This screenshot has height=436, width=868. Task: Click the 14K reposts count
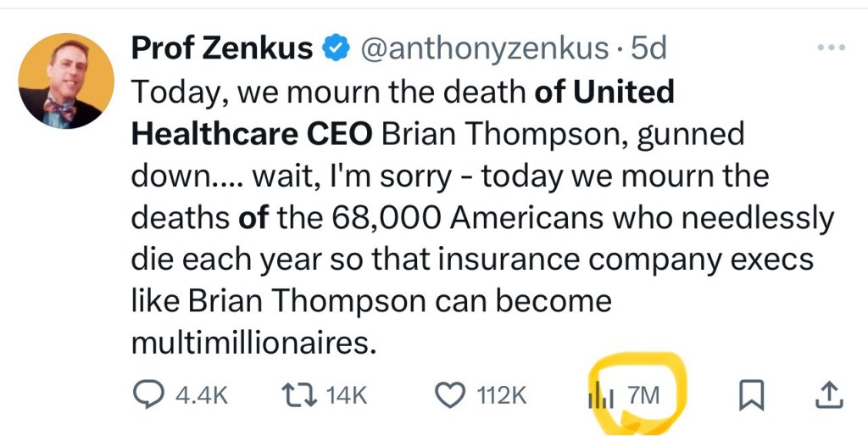pyautogui.click(x=346, y=394)
